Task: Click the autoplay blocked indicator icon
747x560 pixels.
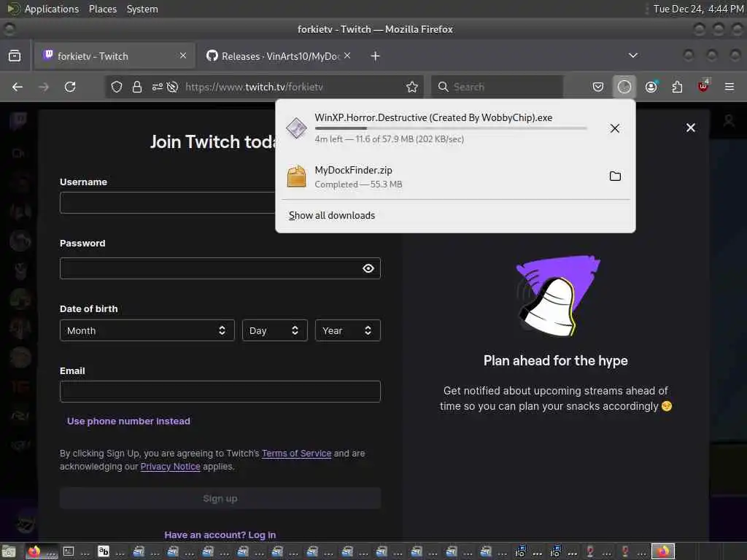Action: coord(172,87)
